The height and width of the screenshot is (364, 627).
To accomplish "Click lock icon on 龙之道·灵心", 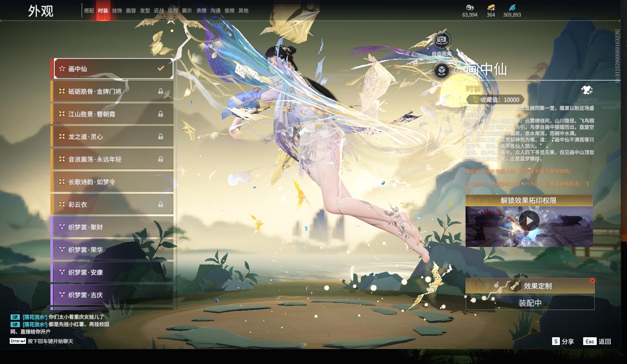I will (x=160, y=136).
